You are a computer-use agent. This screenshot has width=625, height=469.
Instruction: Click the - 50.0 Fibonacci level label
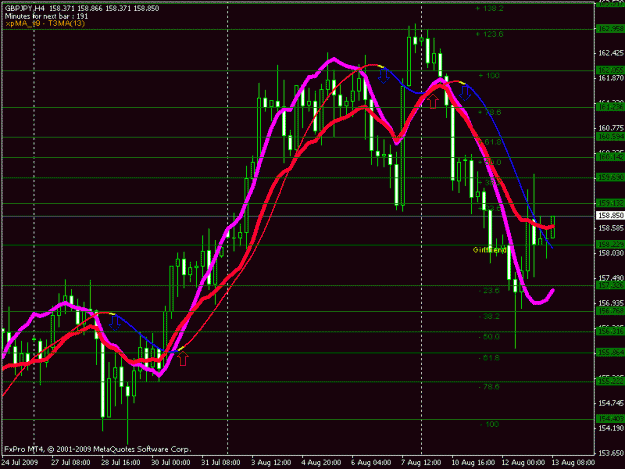click(489, 337)
